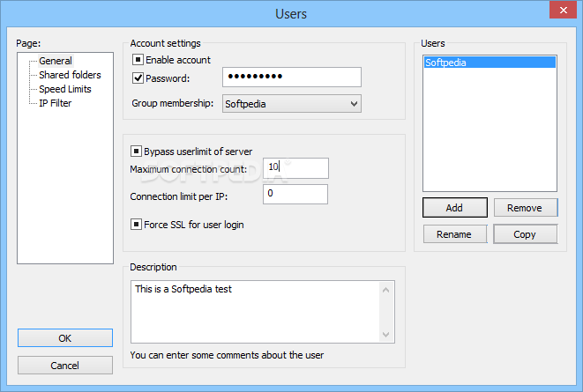Open the Shared folders page

pos(70,75)
